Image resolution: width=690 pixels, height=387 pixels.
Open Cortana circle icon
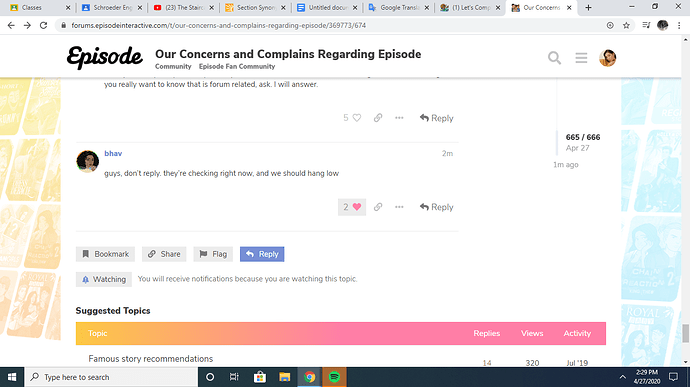click(210, 377)
